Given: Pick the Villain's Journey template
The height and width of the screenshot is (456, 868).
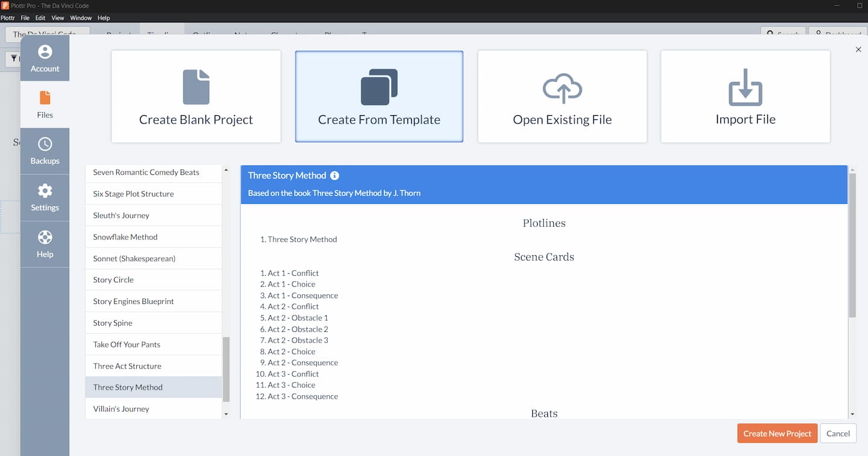Looking at the screenshot, I should pos(121,409).
